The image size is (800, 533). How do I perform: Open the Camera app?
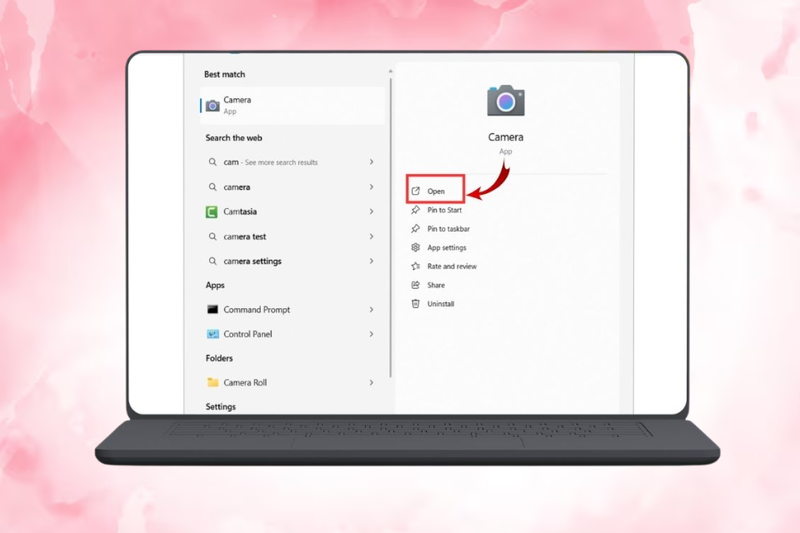point(435,189)
